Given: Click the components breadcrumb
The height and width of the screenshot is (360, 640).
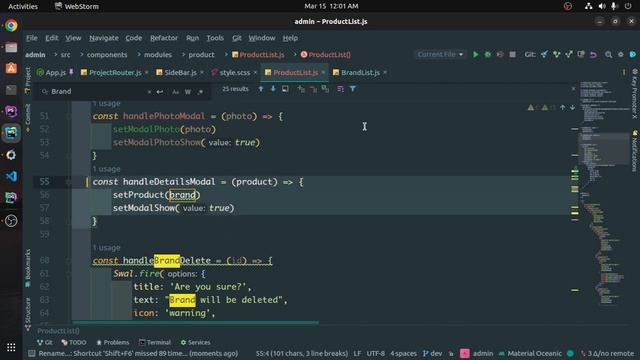Looking at the screenshot, I should [107, 55].
